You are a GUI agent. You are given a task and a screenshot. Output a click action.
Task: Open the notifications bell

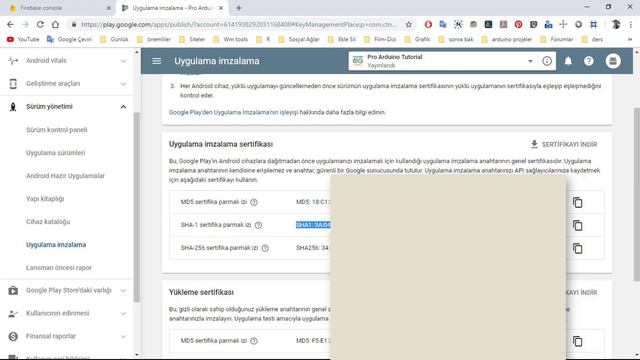pyautogui.click(x=568, y=61)
